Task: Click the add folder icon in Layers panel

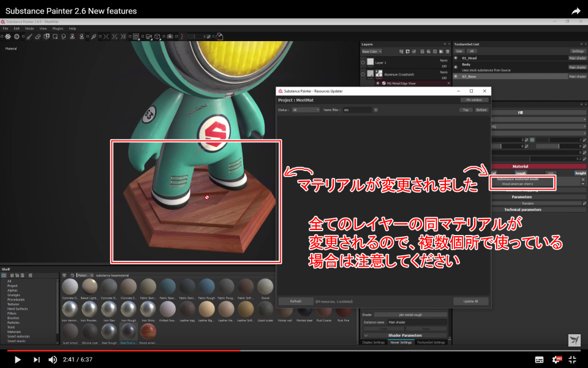Action: pos(441,52)
